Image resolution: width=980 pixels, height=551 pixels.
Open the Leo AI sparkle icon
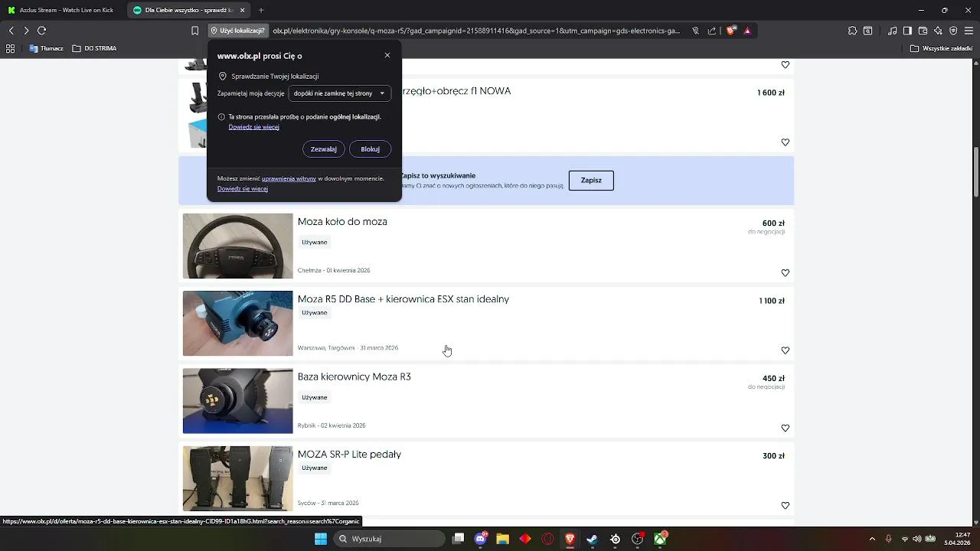coord(938,31)
